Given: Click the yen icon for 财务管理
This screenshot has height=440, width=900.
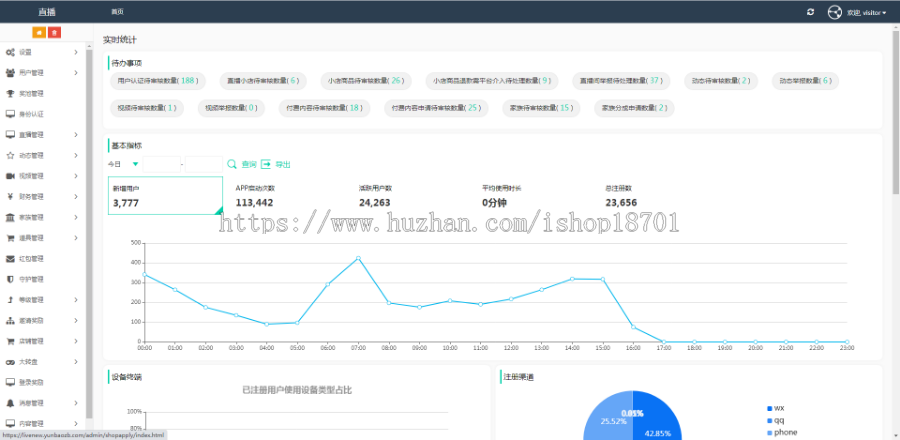Looking at the screenshot, I should pyautogui.click(x=10, y=197).
